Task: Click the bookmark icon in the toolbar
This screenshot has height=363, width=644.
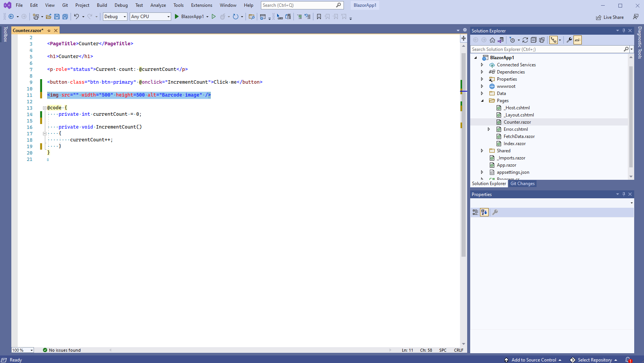Action: (319, 17)
